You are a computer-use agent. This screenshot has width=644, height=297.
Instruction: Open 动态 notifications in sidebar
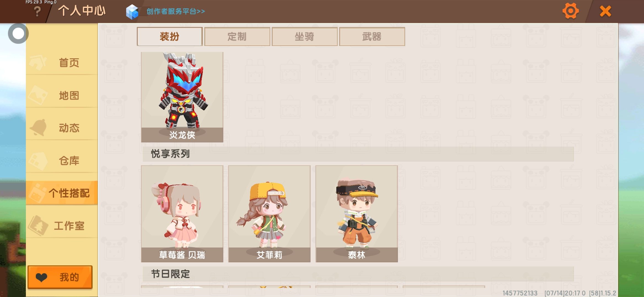pyautogui.click(x=62, y=128)
